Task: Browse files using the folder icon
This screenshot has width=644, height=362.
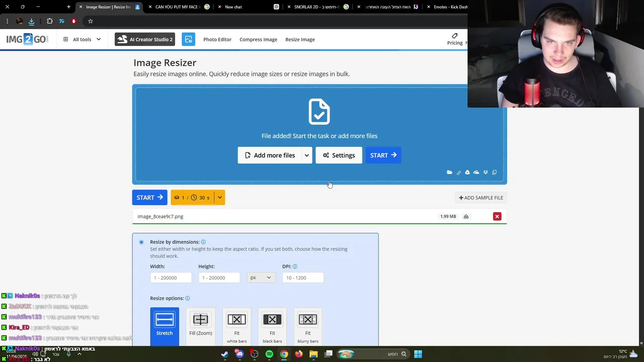Action: tap(449, 172)
